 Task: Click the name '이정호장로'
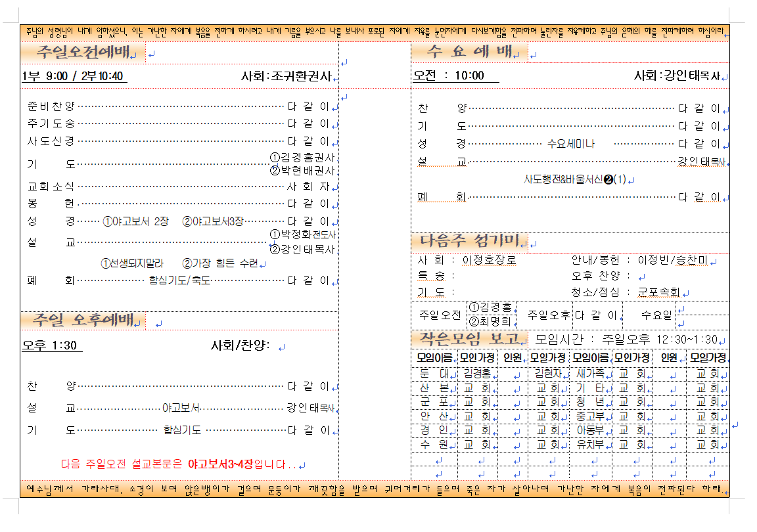(489, 260)
